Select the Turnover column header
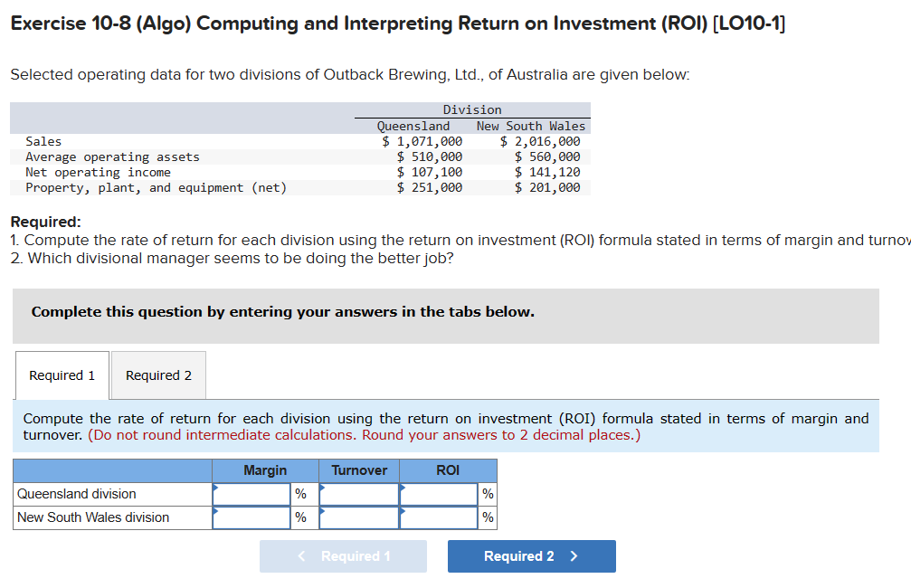Image resolution: width=911 pixels, height=588 pixels. (358, 470)
